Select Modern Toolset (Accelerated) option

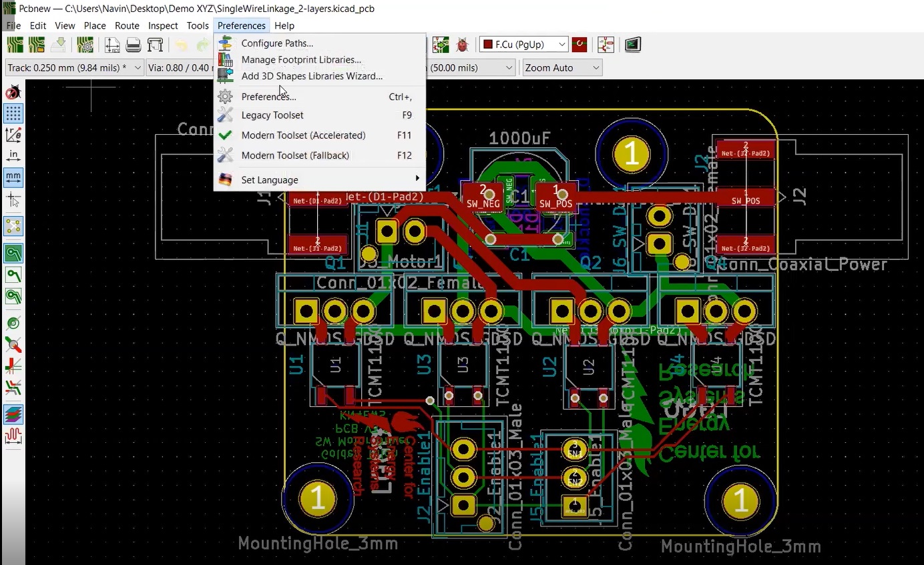[x=320, y=135]
